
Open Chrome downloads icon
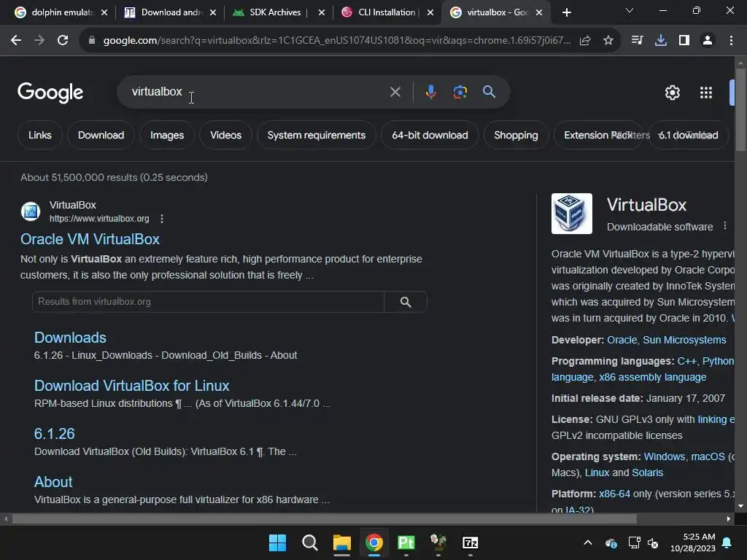tap(661, 41)
